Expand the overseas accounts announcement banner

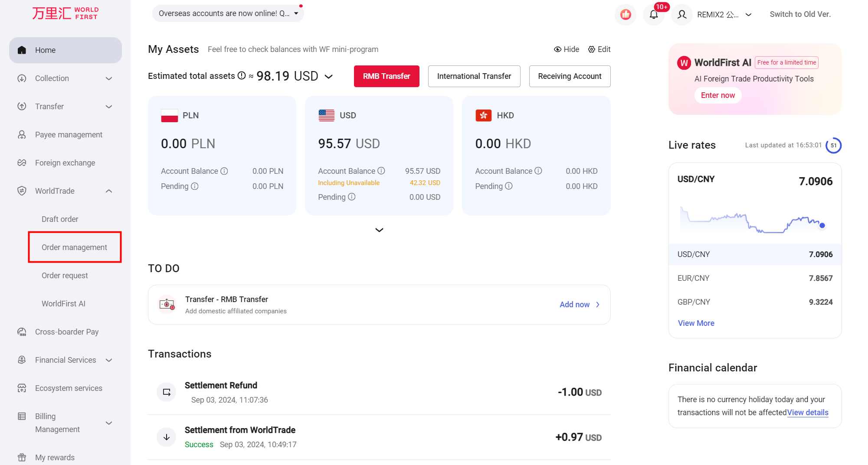296,13
